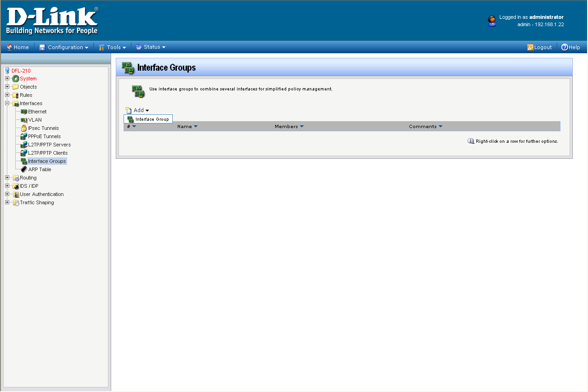Screen dimensions: 588x392
Task: Click the IDS / IDP folder icon
Action: (x=16, y=186)
